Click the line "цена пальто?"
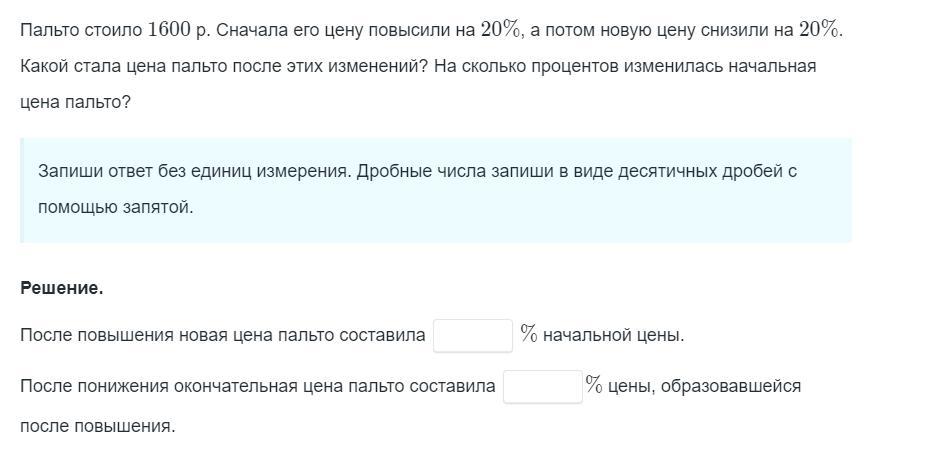Screen dimensions: 943x455 [75, 102]
